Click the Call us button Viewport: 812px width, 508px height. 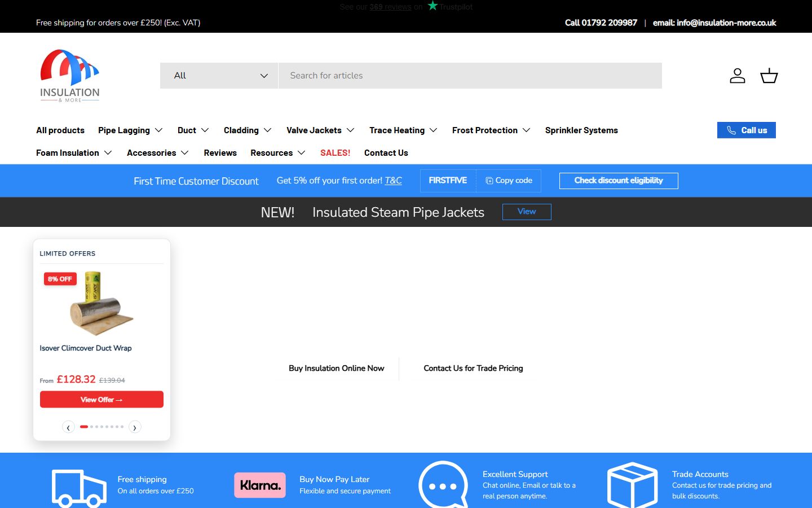click(x=747, y=130)
